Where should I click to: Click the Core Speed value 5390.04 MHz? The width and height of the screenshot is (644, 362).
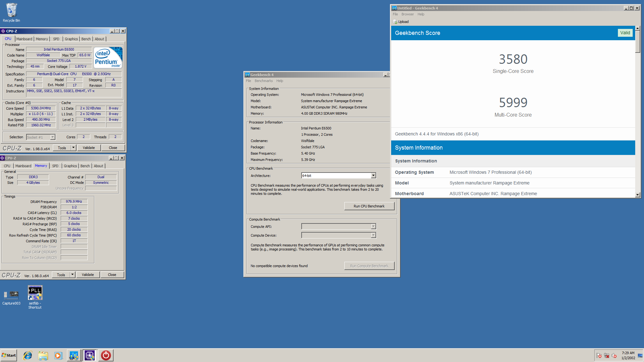pos(41,108)
